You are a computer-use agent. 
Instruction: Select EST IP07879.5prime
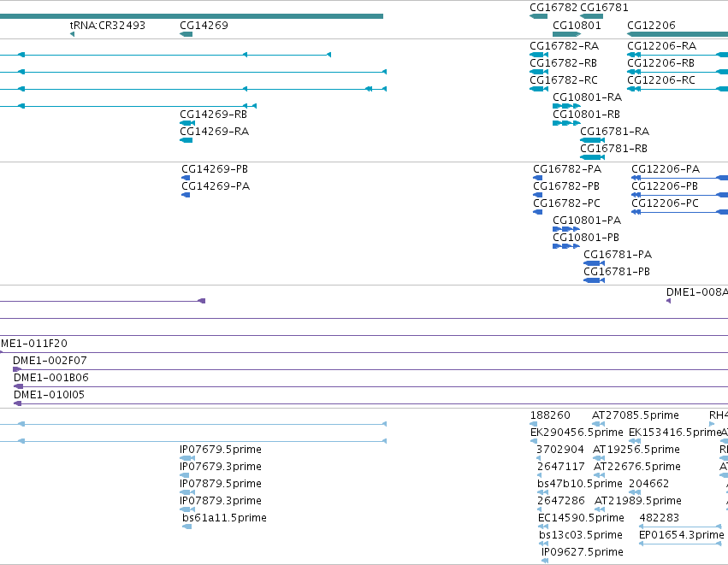[x=221, y=484]
